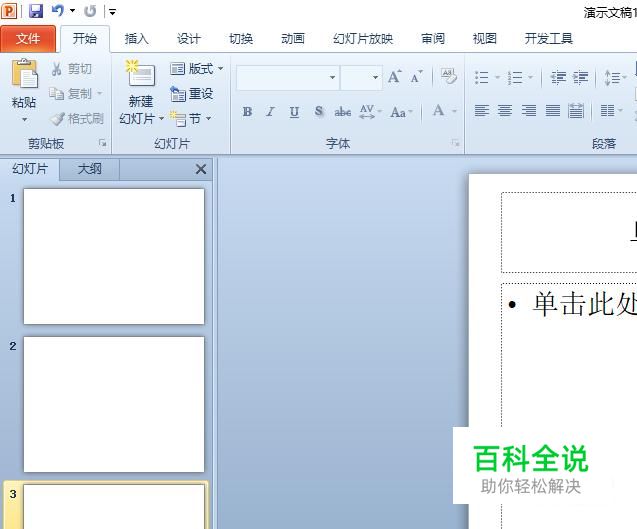Increase font size with large A icon

click(394, 77)
